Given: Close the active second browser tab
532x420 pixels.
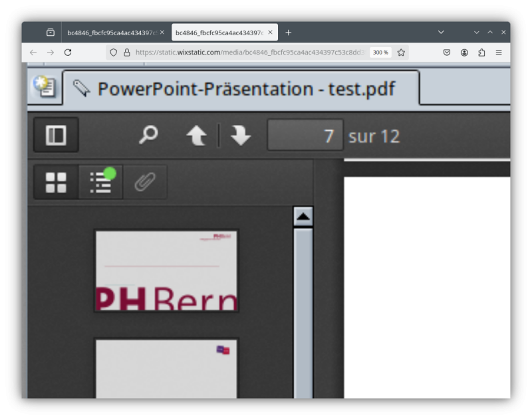Looking at the screenshot, I should click(x=270, y=33).
